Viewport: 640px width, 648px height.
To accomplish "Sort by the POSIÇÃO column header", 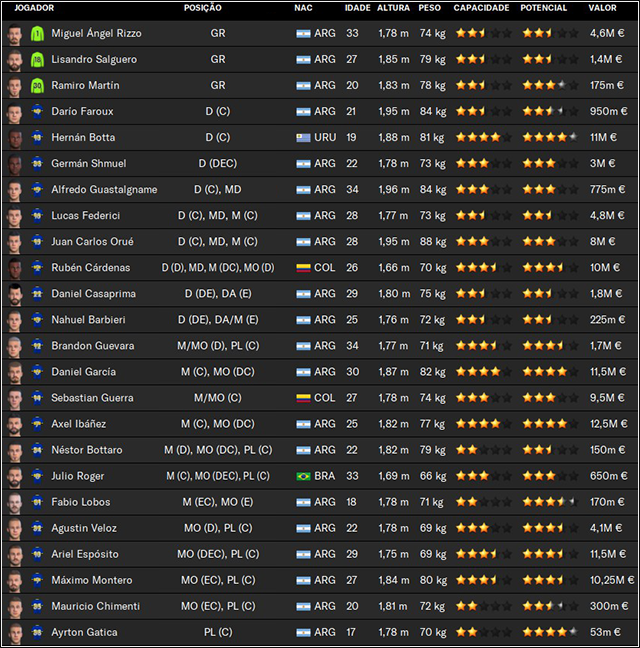I will pos(202,8).
